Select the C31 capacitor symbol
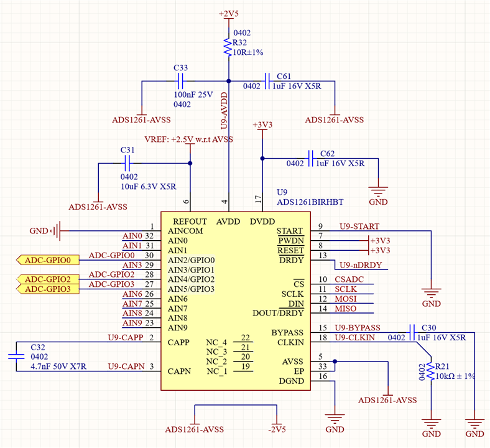The height and width of the screenshot is (448, 490). click(x=127, y=163)
